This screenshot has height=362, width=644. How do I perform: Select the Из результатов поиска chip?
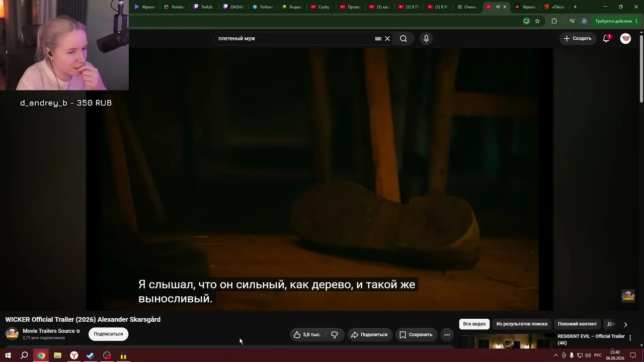tap(522, 324)
